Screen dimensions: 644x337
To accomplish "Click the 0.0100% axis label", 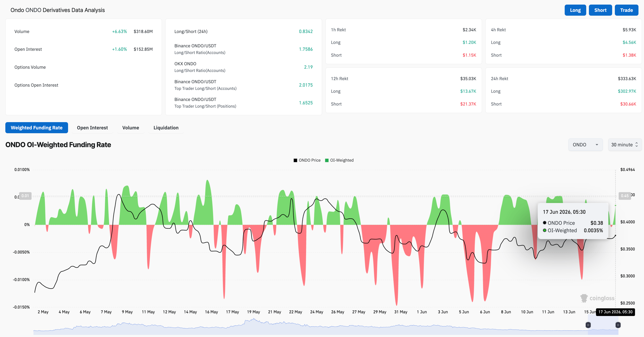I will [x=22, y=170].
